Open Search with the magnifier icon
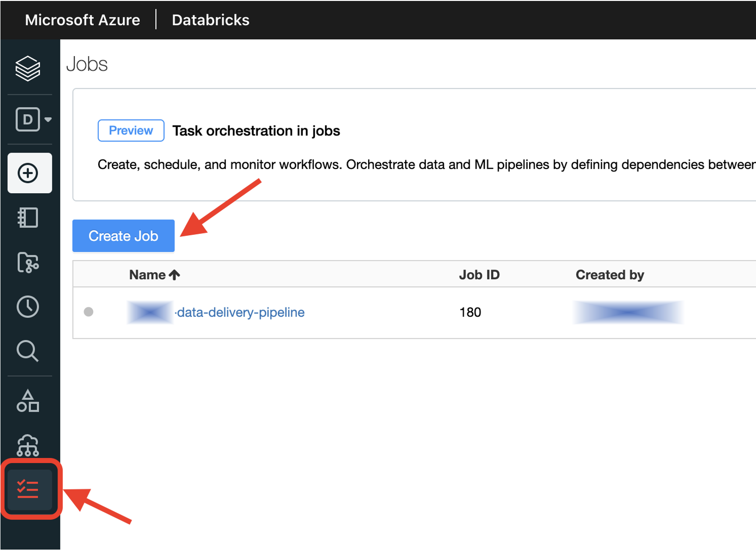This screenshot has width=756, height=551. click(x=28, y=351)
